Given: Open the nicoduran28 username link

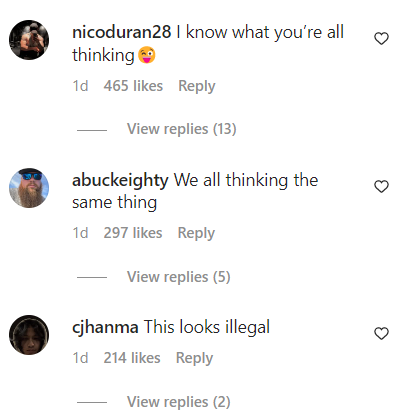Looking at the screenshot, I should (x=122, y=32).
